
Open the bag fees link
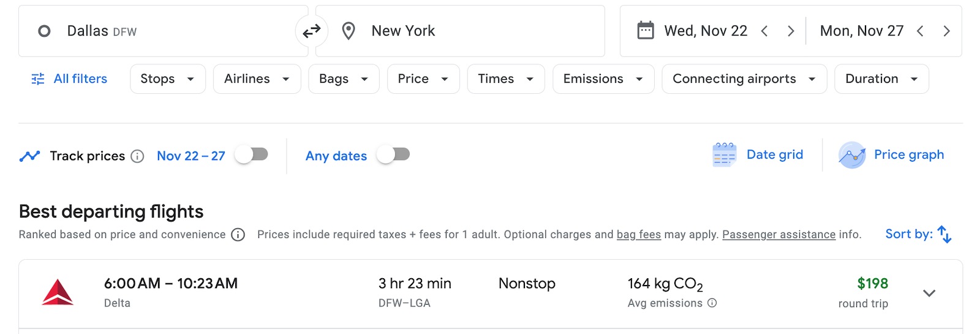(639, 235)
